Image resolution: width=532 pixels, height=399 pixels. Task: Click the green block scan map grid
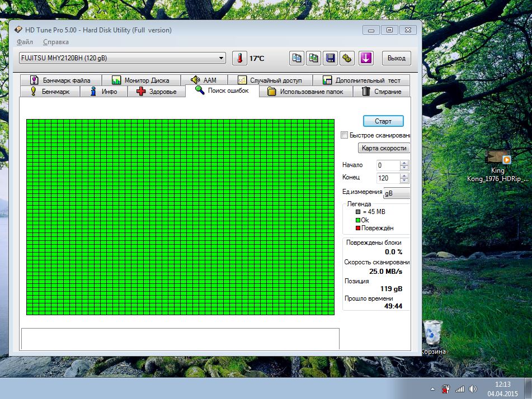pos(180,217)
